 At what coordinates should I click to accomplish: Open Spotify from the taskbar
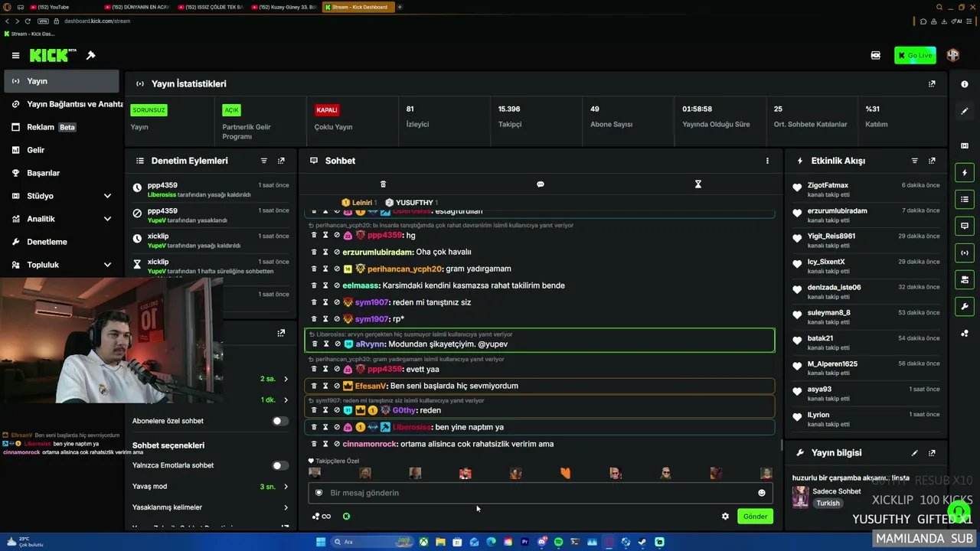click(x=558, y=542)
